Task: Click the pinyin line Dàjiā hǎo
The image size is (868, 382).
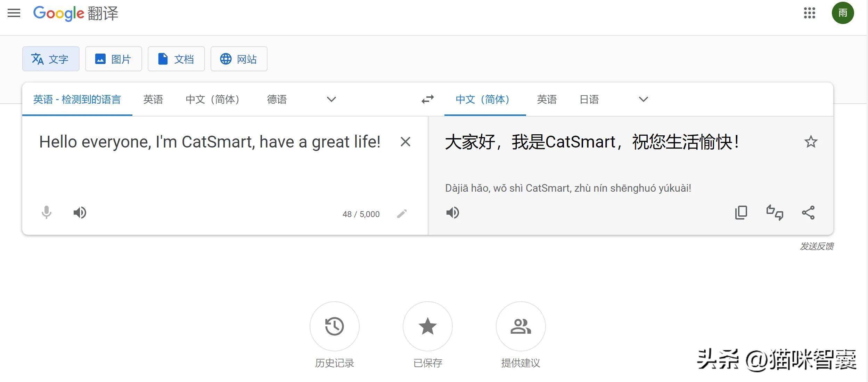Action: click(x=568, y=188)
